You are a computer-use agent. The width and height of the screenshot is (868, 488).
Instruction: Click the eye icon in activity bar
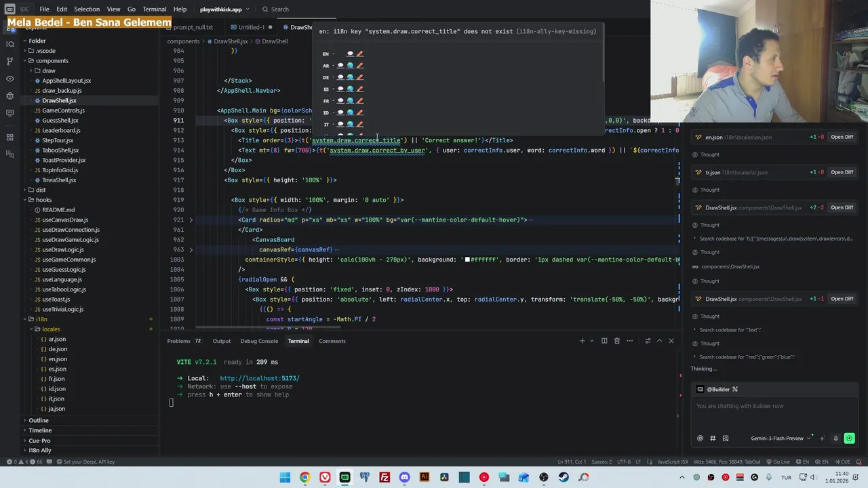(x=9, y=79)
